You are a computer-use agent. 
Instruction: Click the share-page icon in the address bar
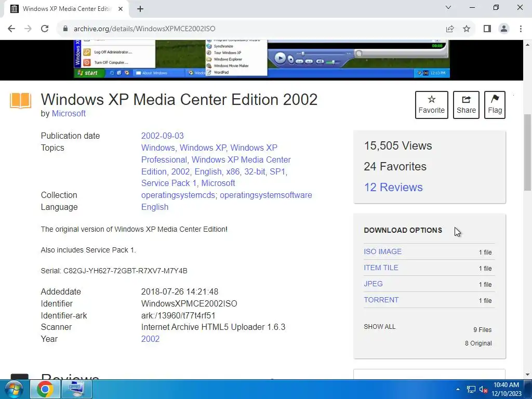(450, 29)
